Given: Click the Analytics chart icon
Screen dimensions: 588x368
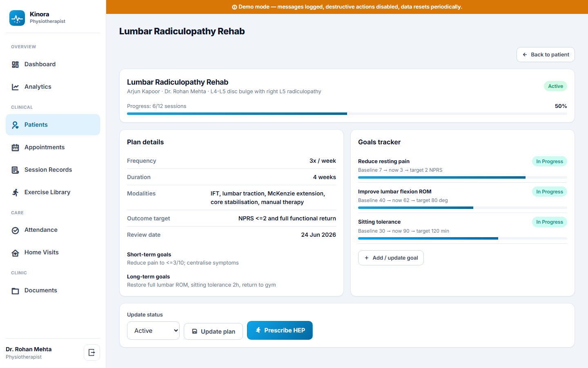Looking at the screenshot, I should [16, 87].
